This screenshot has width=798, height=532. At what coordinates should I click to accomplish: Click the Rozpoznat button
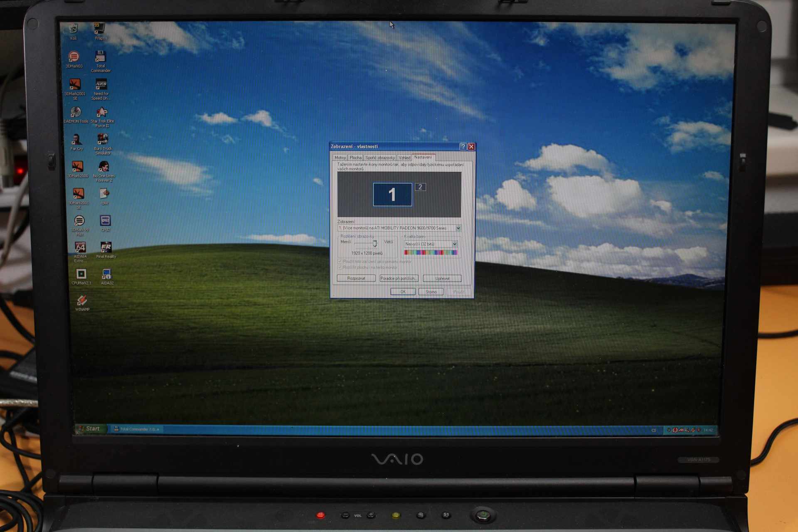[356, 278]
